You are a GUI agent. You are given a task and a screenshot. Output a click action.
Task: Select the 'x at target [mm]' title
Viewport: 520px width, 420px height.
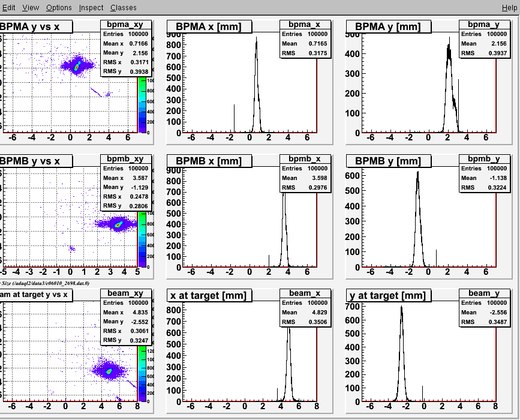(209, 295)
